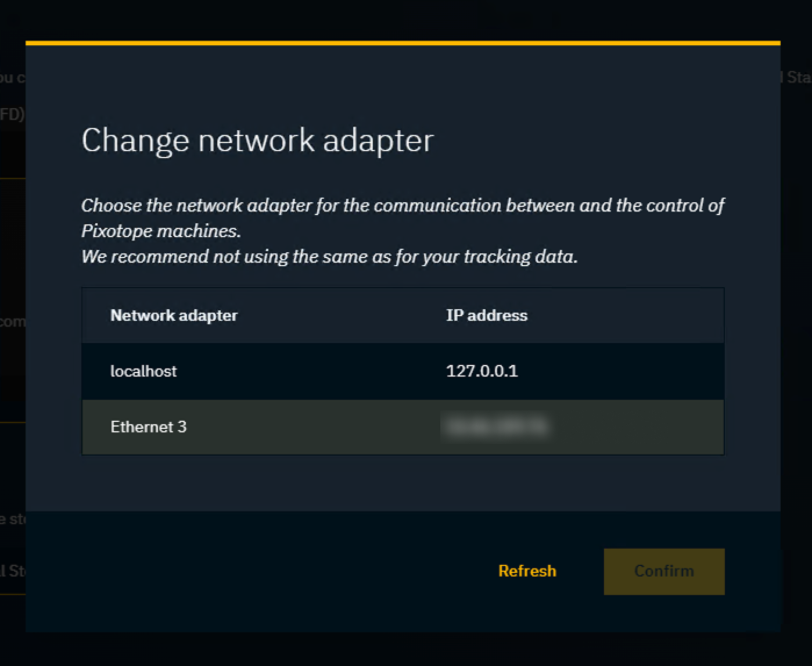The height and width of the screenshot is (666, 812).
Task: Click the localhost adapter name label
Action: (143, 371)
